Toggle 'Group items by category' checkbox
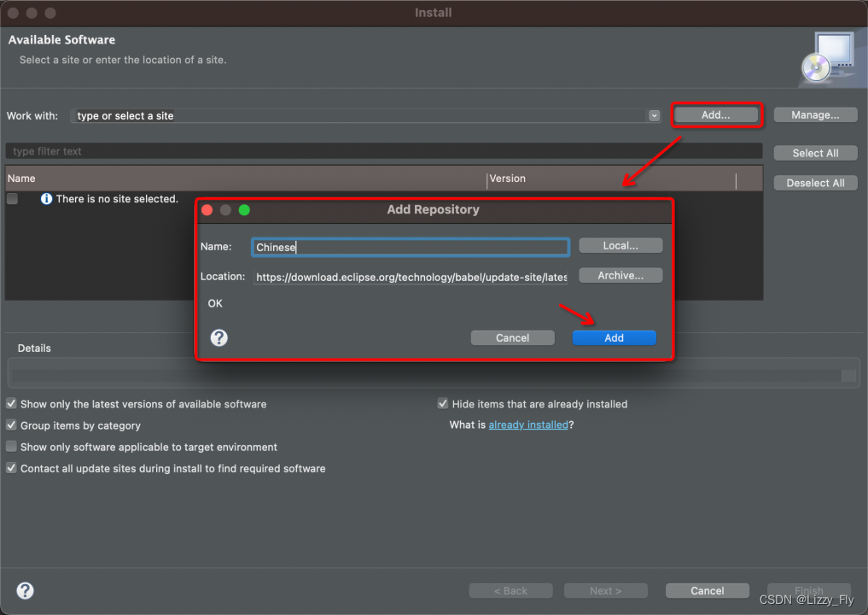The height and width of the screenshot is (615, 868). [x=11, y=425]
